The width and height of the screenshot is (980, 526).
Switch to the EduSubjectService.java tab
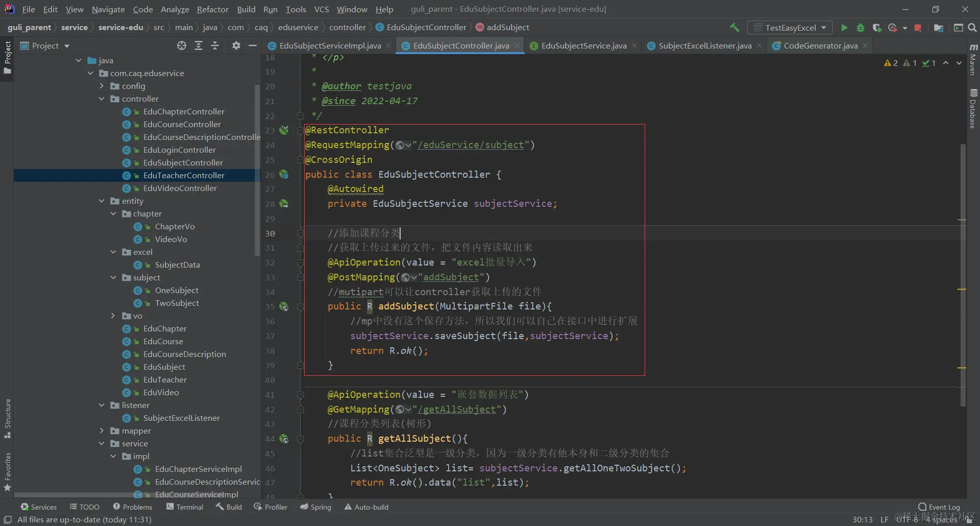[x=583, y=46]
